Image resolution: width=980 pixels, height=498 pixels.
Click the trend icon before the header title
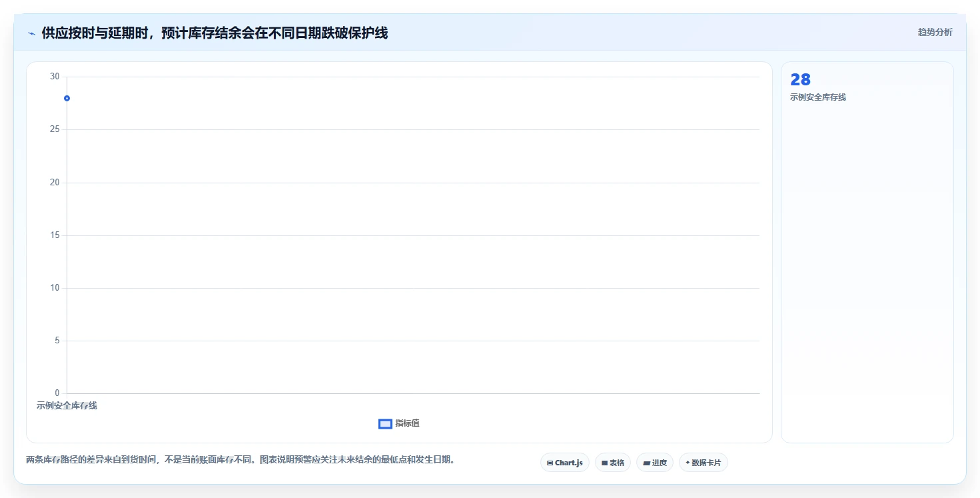[31, 33]
